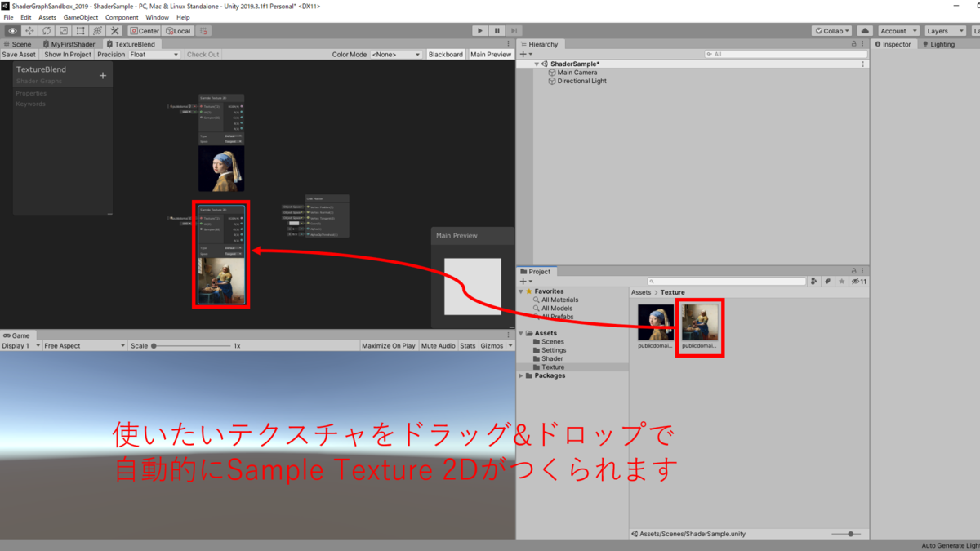Toggle the Project panel lock icon

854,271
